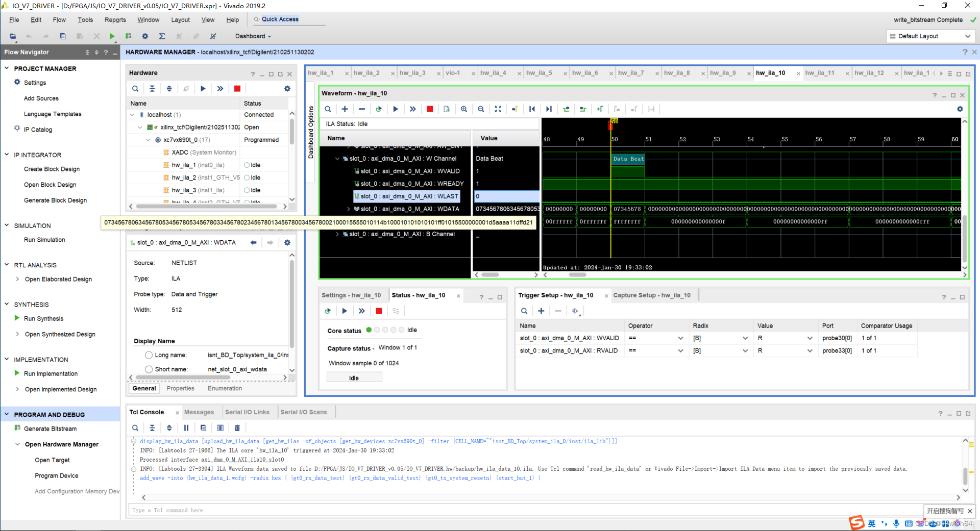Viewport: 980px width, 531px height.
Task: Switch to the hw_ila_5 tab
Action: (538, 73)
